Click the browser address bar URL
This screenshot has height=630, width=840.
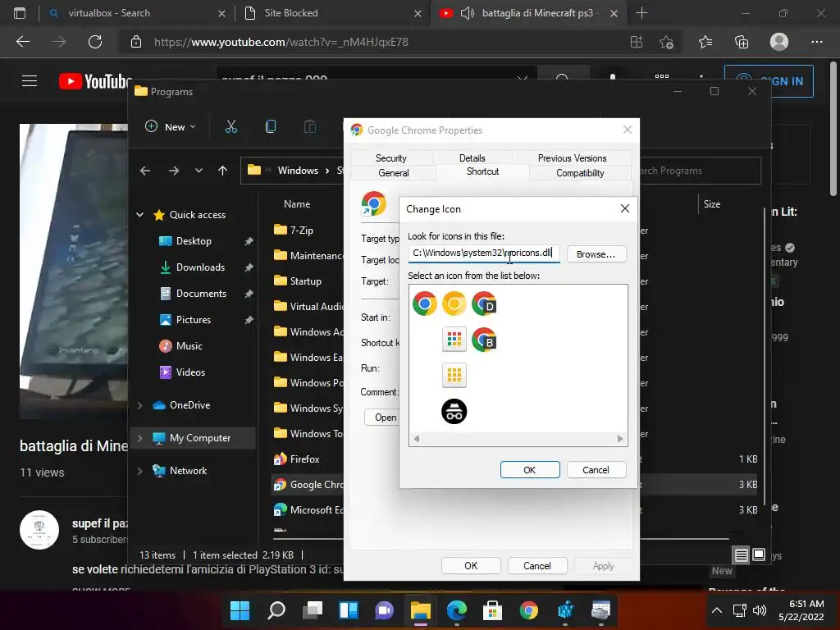281,42
